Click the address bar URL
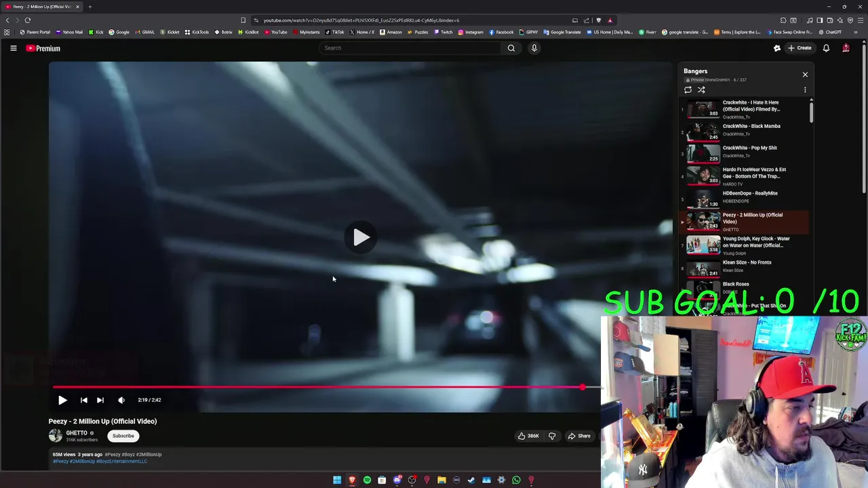Image resolution: width=868 pixels, height=488 pixels. 361,20
